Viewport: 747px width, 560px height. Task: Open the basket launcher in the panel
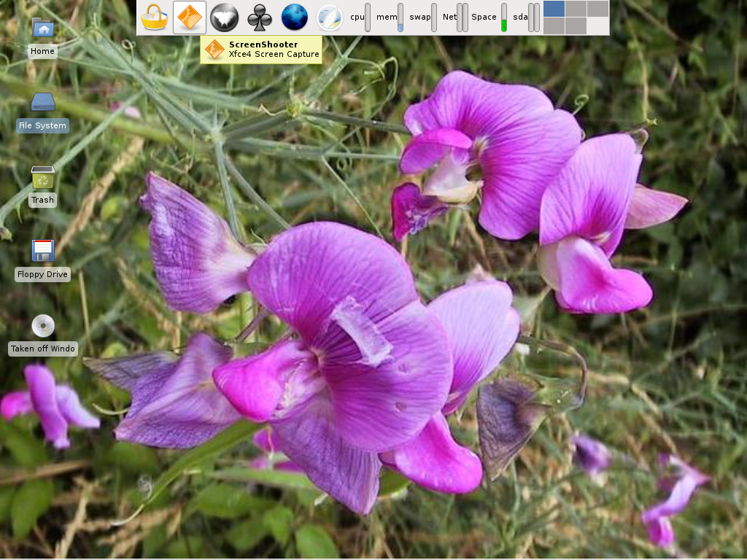coord(154,17)
